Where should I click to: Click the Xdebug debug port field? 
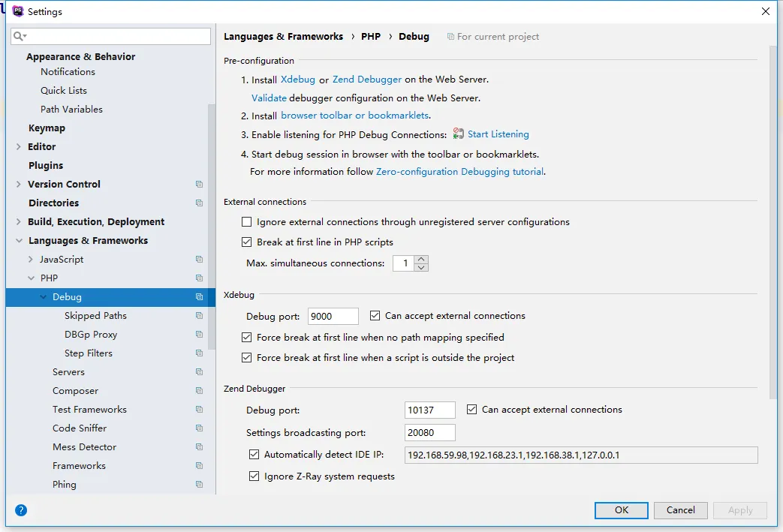[x=333, y=317]
